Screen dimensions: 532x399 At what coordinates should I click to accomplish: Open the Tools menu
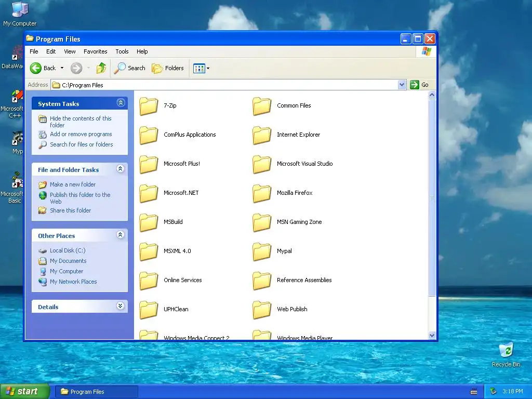click(x=122, y=51)
